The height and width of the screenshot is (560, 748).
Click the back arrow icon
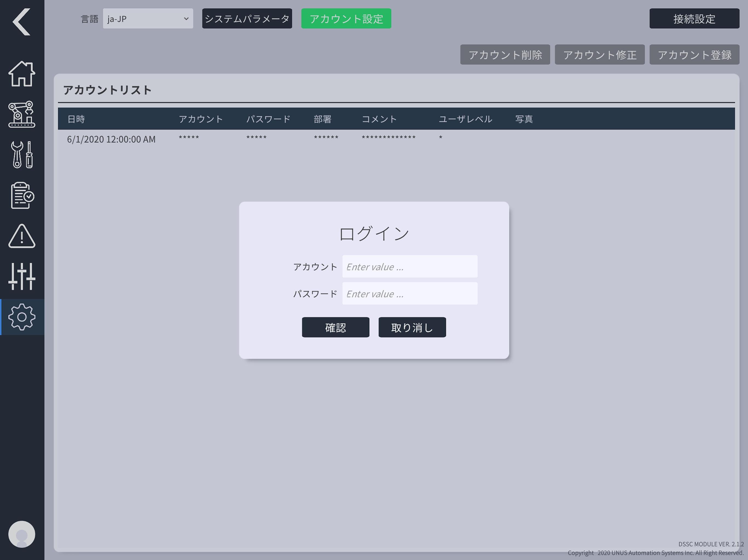tap(22, 22)
